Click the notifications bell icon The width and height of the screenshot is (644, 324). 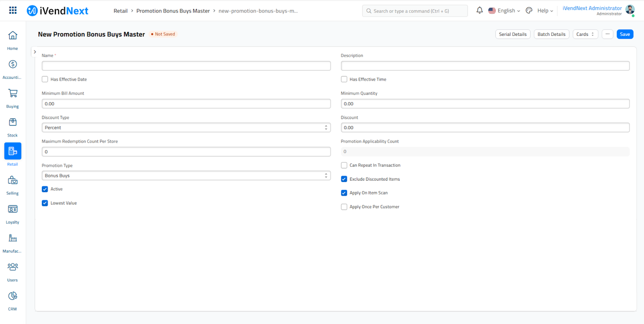pos(479,10)
